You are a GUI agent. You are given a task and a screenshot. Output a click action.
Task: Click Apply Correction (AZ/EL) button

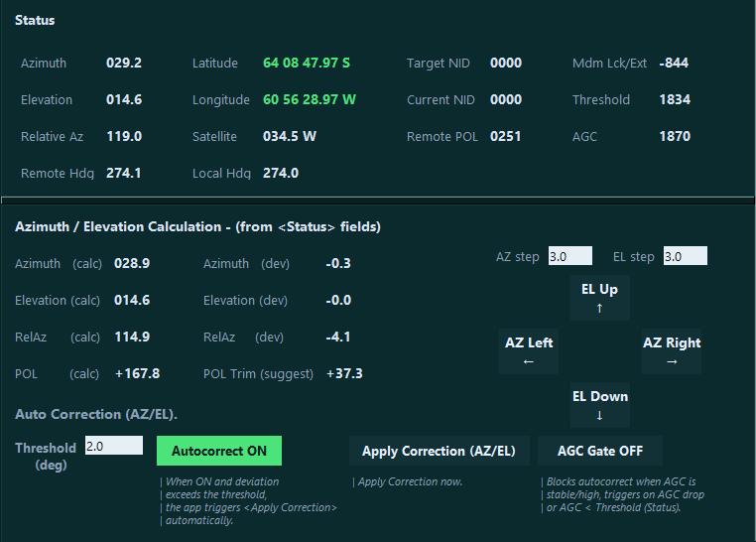pos(439,451)
